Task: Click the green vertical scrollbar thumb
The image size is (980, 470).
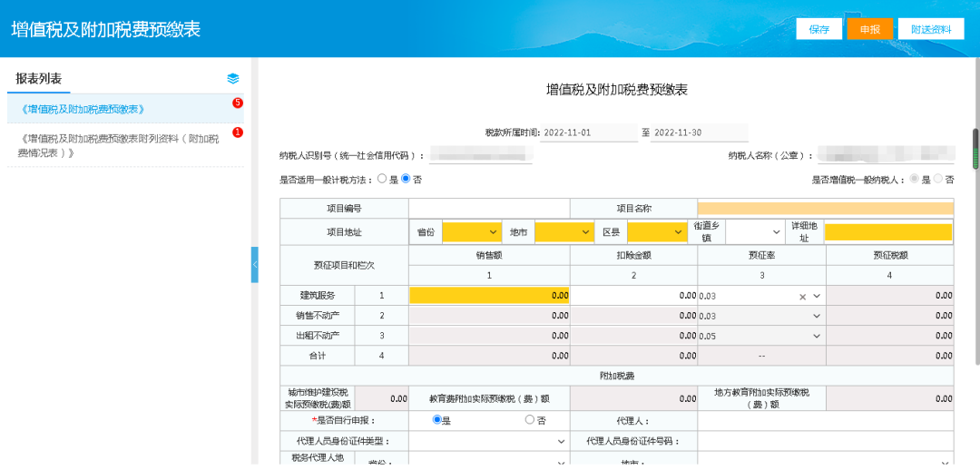Action: pyautogui.click(x=975, y=149)
